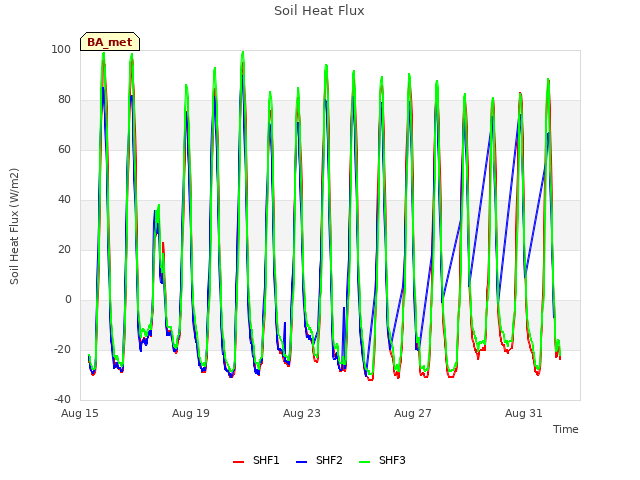The width and height of the screenshot is (640, 480).
Task: Click the 60 y-axis tick label
Action: pyautogui.click(x=64, y=149)
